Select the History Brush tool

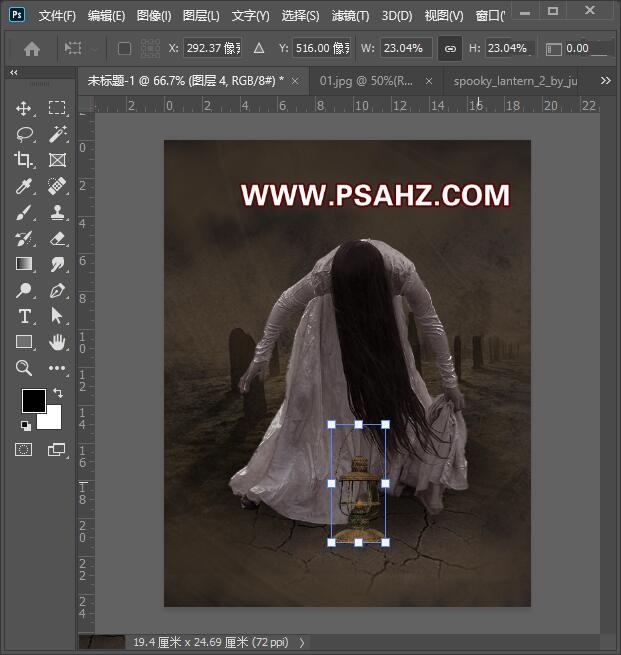coord(24,239)
